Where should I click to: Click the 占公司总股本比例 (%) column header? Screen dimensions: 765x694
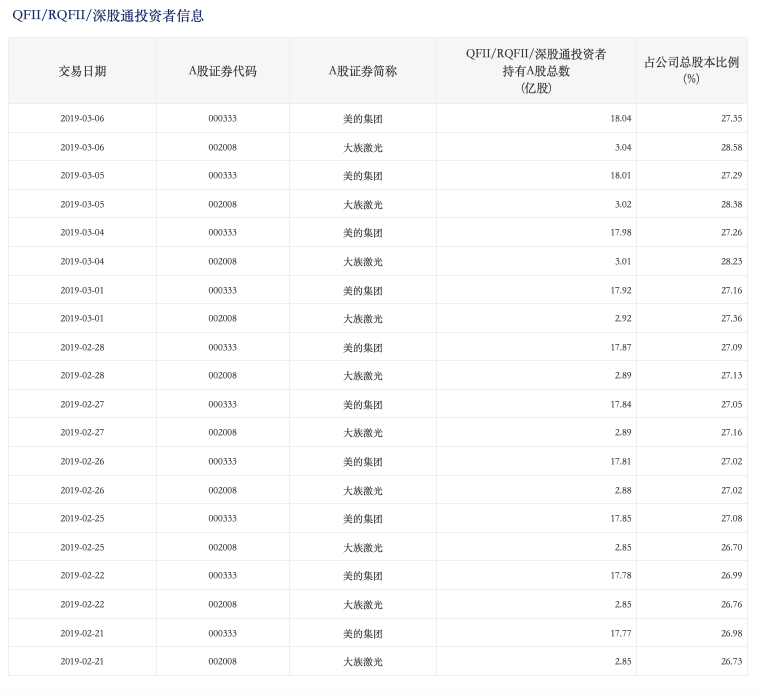[x=691, y=70]
